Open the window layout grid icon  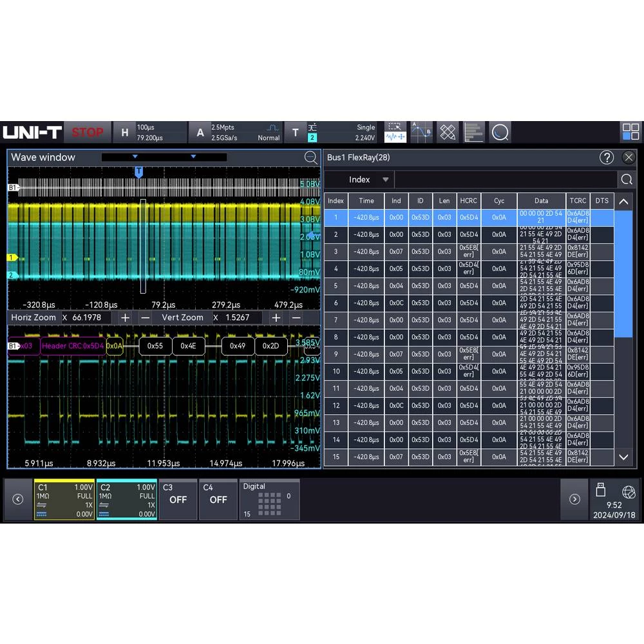(x=630, y=132)
